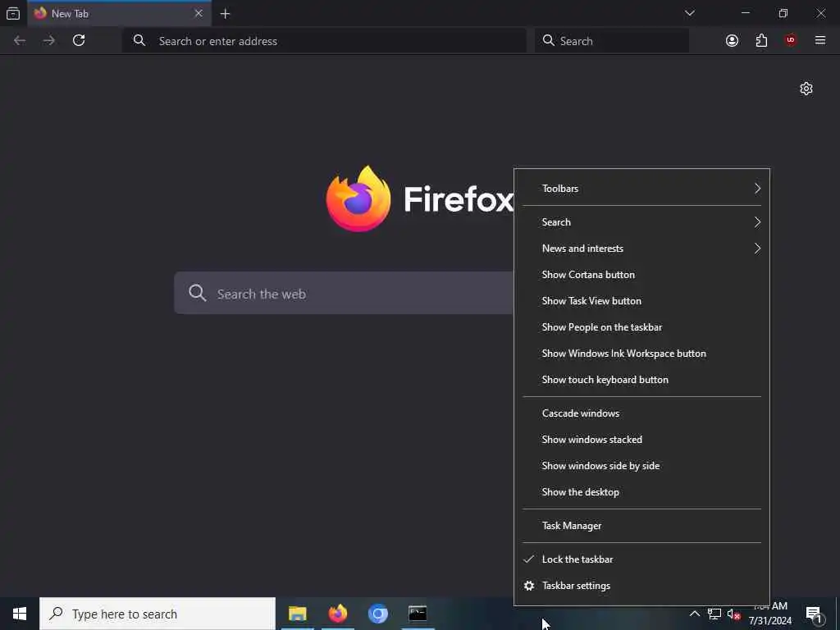840x630 pixels.
Task: Open File Explorer from taskbar
Action: [x=297, y=614]
